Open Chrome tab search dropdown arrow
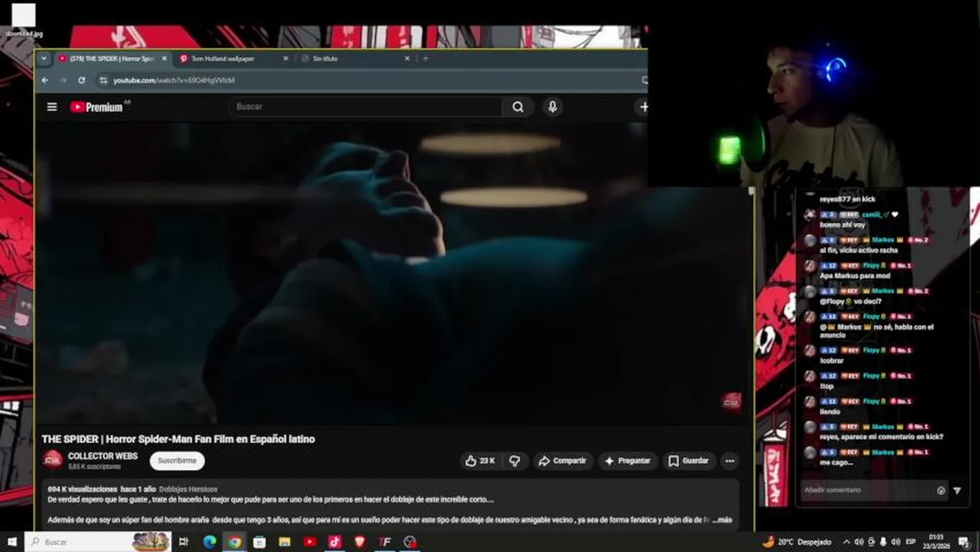The image size is (980, 552). coord(43,58)
